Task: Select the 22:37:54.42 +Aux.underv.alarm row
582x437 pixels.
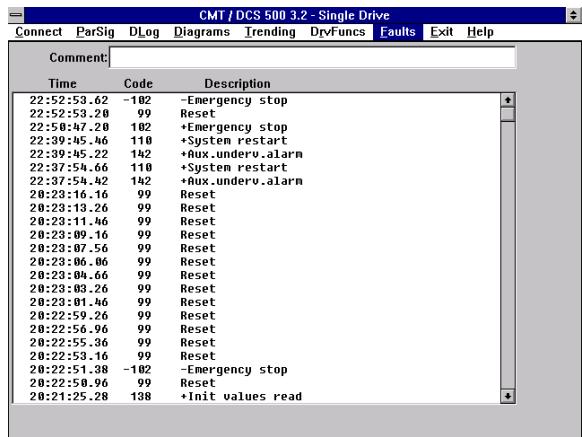Action: pos(256,181)
